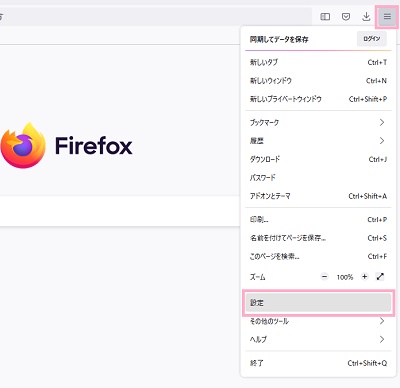Expand ヘルプ submenu

click(x=318, y=340)
